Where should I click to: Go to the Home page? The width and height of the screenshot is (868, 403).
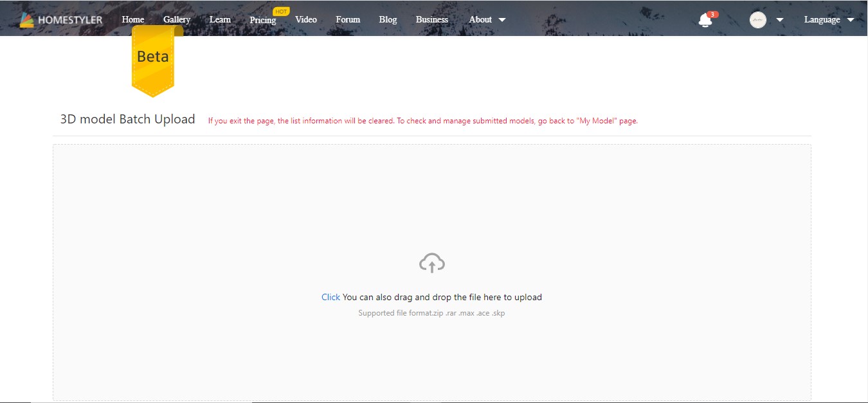[x=133, y=19]
